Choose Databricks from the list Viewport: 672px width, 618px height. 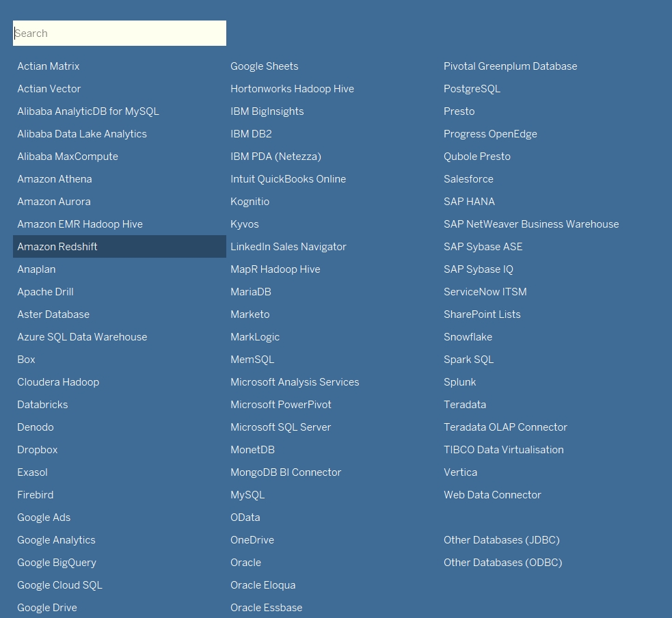tap(42, 404)
